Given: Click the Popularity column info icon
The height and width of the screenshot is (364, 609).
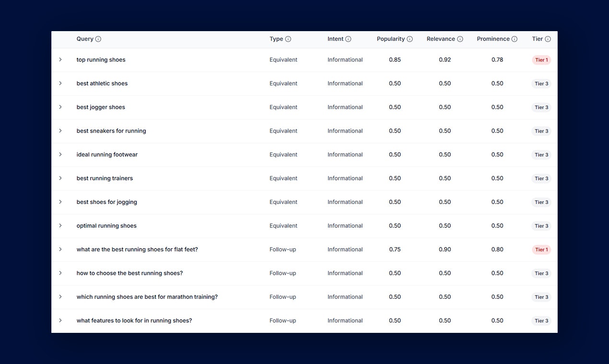Looking at the screenshot, I should tap(410, 39).
